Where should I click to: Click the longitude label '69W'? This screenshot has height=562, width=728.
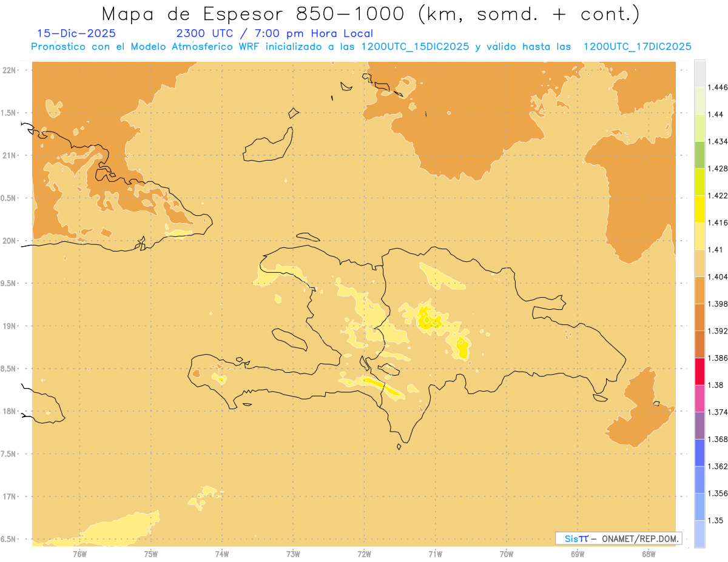point(578,554)
